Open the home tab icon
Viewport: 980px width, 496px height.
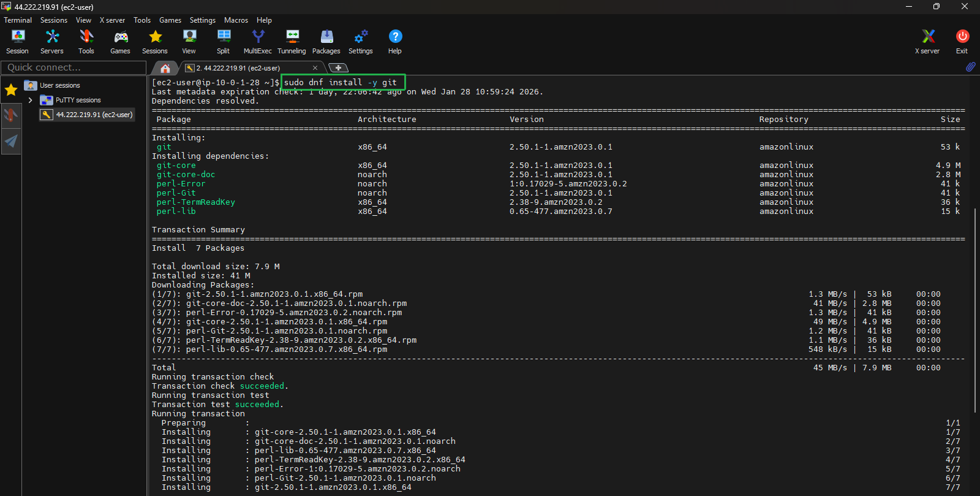(165, 68)
